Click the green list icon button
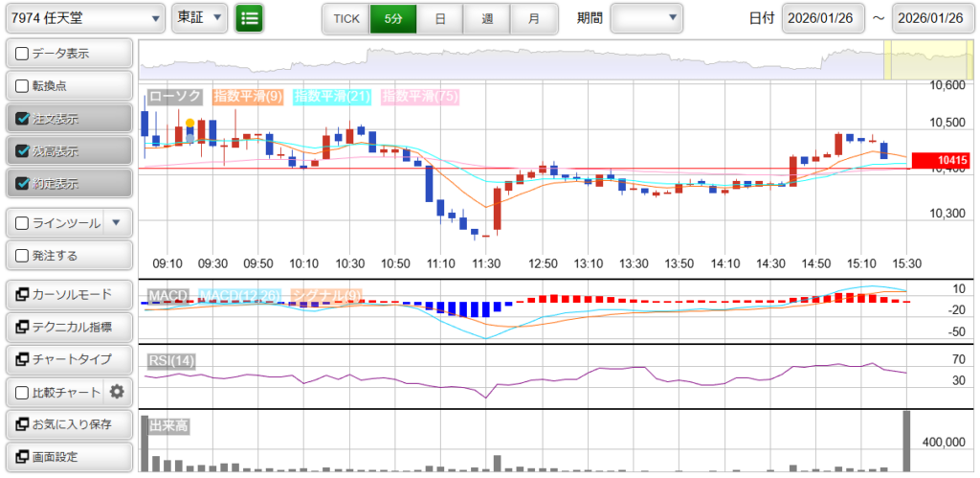Viewport: 980px width, 478px height. click(x=249, y=18)
